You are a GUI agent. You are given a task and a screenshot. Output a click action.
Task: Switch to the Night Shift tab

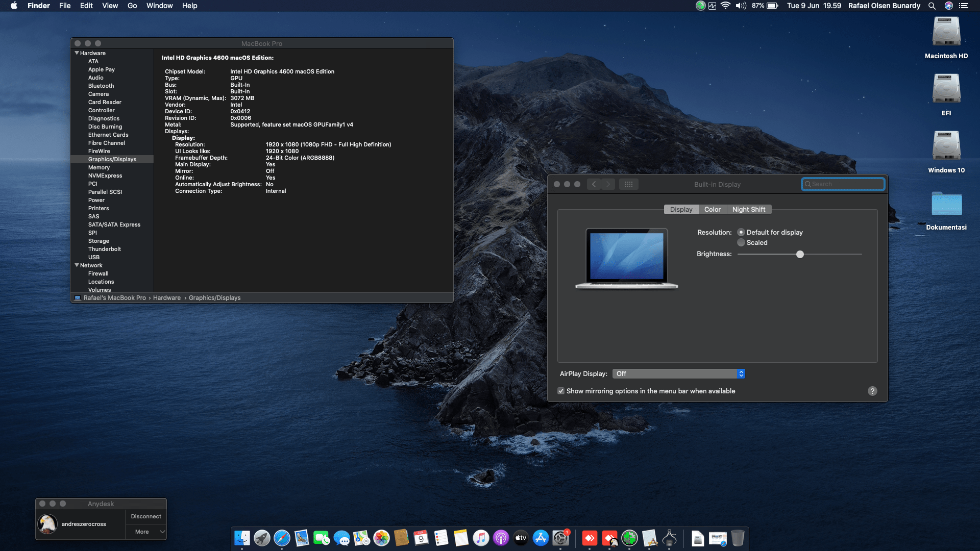pos(749,209)
